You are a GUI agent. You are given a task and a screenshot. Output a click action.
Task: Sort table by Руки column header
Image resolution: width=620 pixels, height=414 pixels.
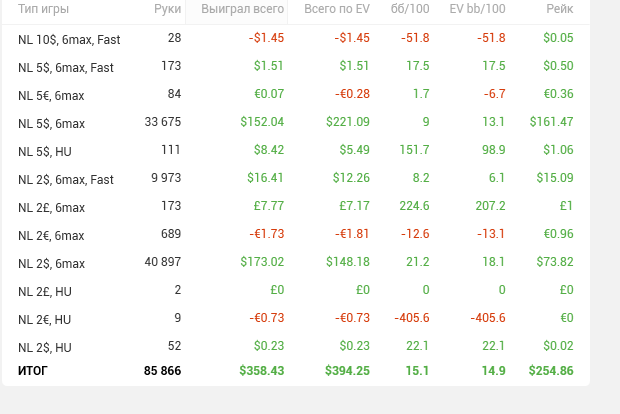pyautogui.click(x=167, y=9)
